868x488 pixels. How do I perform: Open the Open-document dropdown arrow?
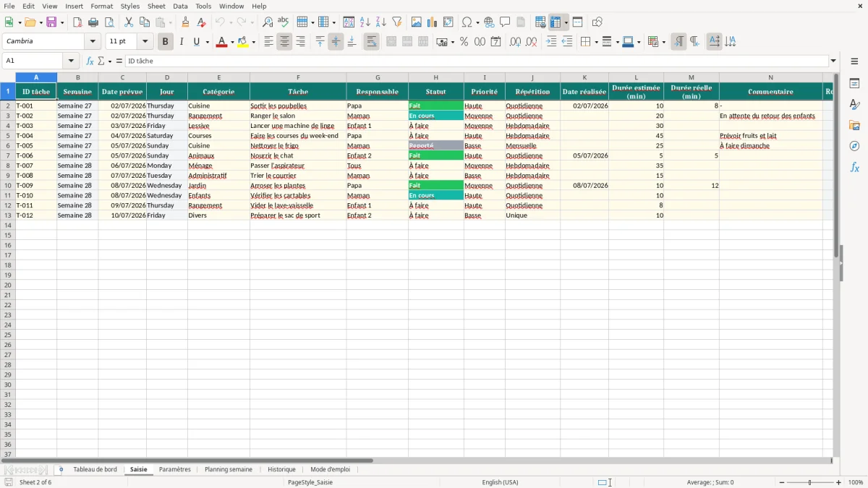tap(42, 22)
